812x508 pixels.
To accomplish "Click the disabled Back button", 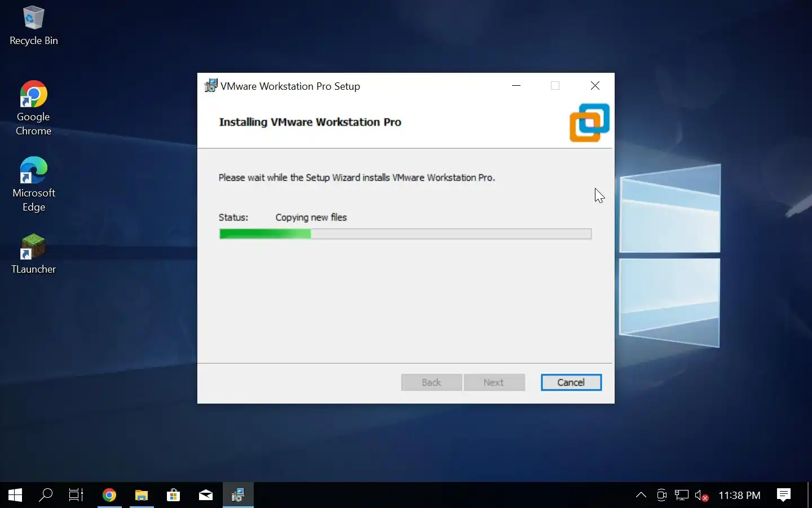I will (x=431, y=382).
